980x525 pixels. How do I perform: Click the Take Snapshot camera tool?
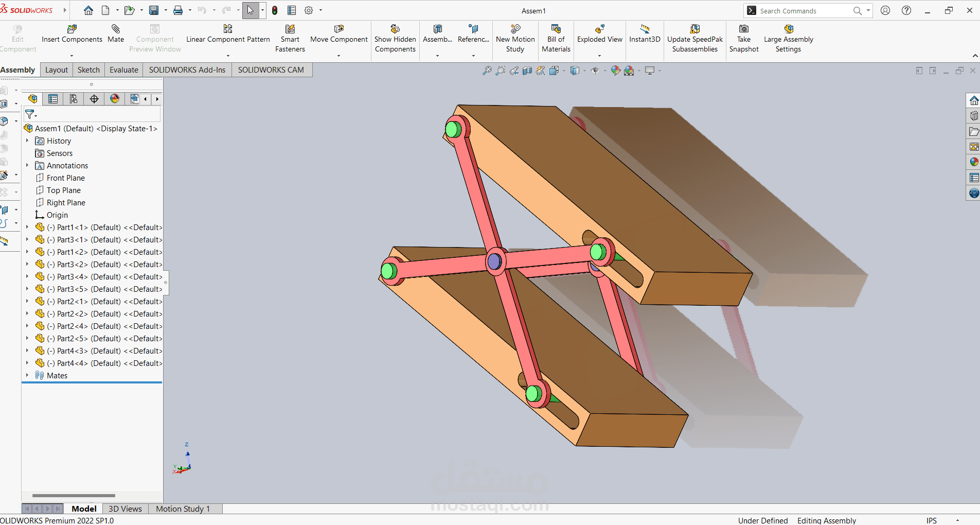tap(744, 39)
